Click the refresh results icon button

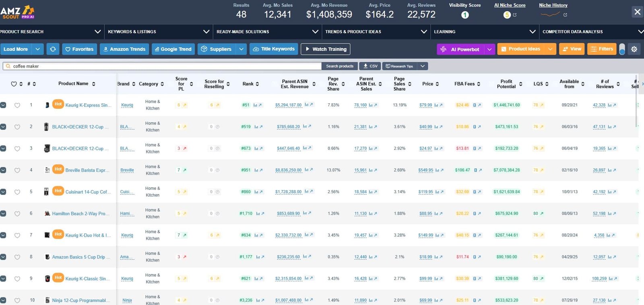[53, 49]
